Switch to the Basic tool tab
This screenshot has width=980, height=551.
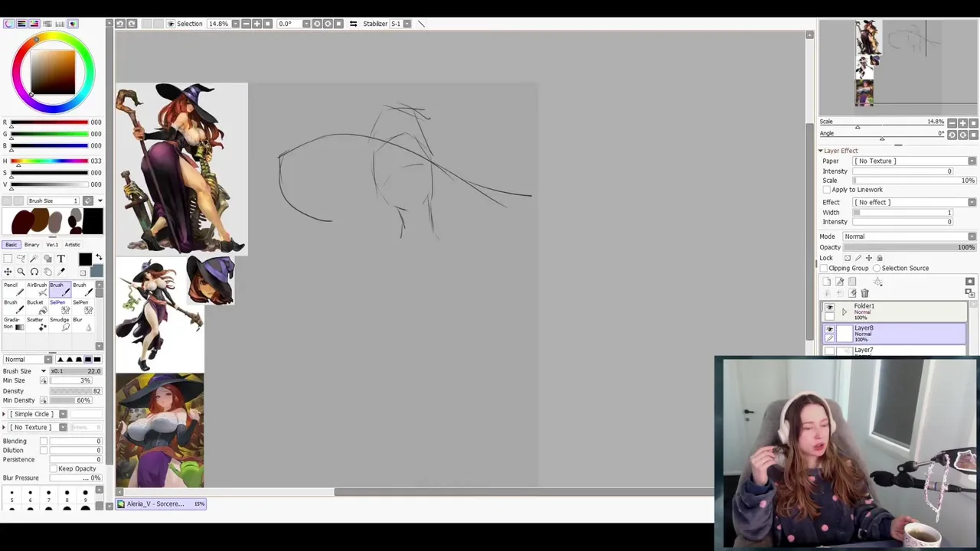point(11,245)
